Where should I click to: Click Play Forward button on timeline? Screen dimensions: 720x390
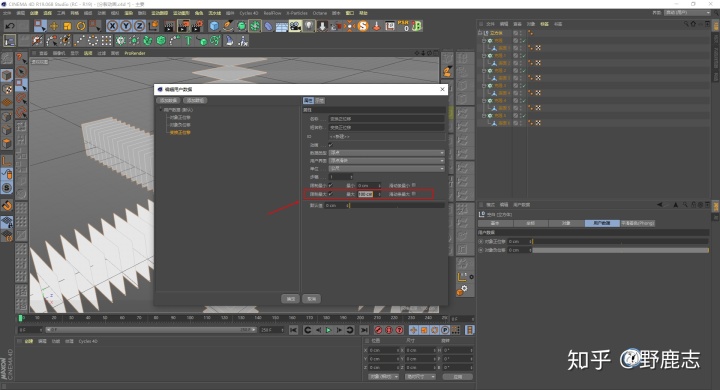point(328,330)
